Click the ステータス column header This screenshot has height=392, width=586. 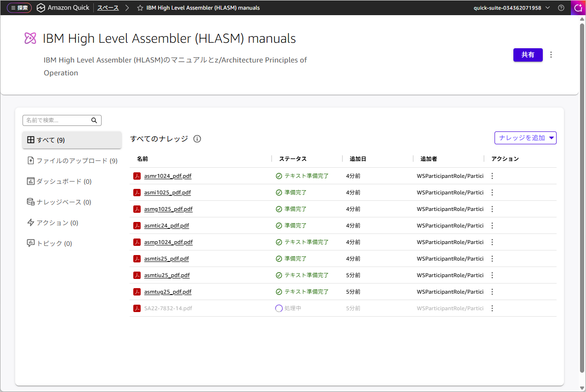[x=293, y=159]
